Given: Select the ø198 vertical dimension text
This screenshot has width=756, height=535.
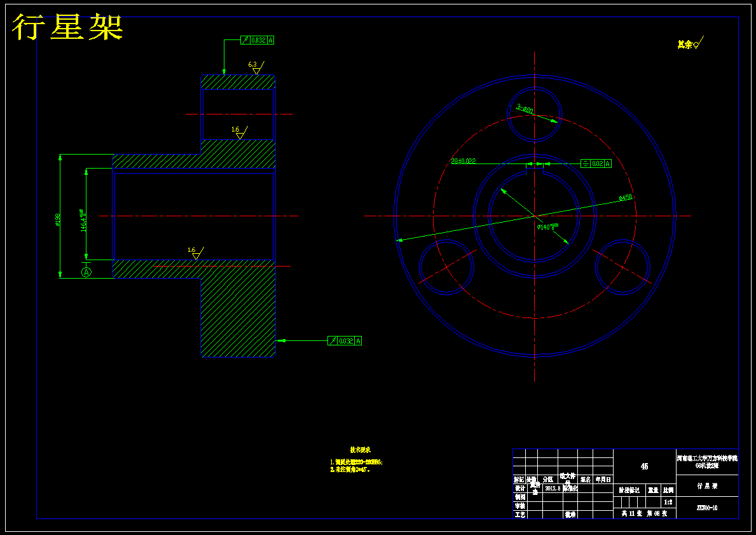Looking at the screenshot, I should pyautogui.click(x=57, y=219).
